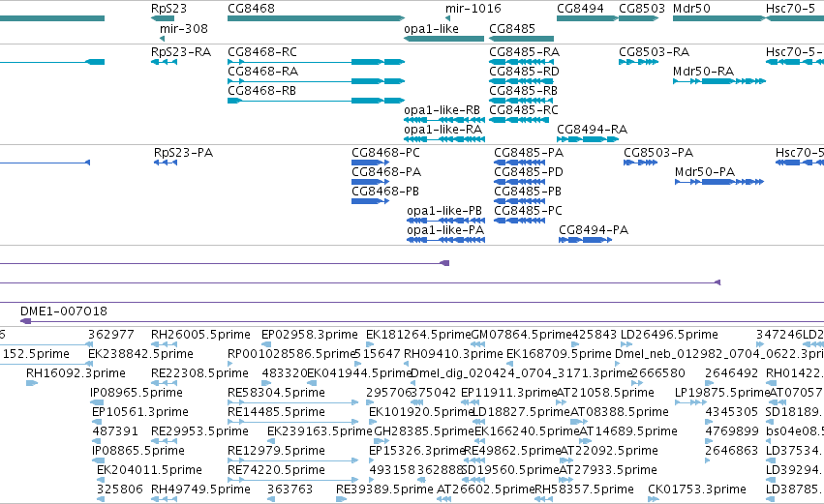Select the IP08965.5prime EST label
This screenshot has height=504, width=824.
coord(137,393)
